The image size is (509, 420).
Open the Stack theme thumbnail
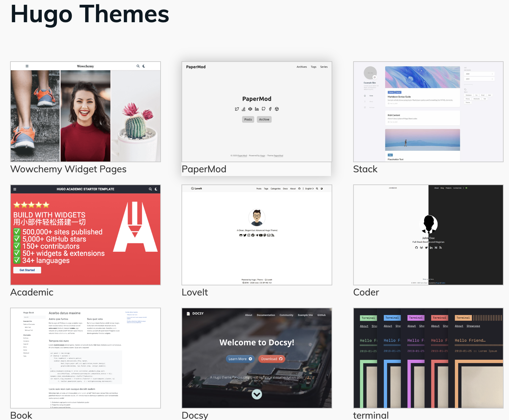pyautogui.click(x=428, y=112)
